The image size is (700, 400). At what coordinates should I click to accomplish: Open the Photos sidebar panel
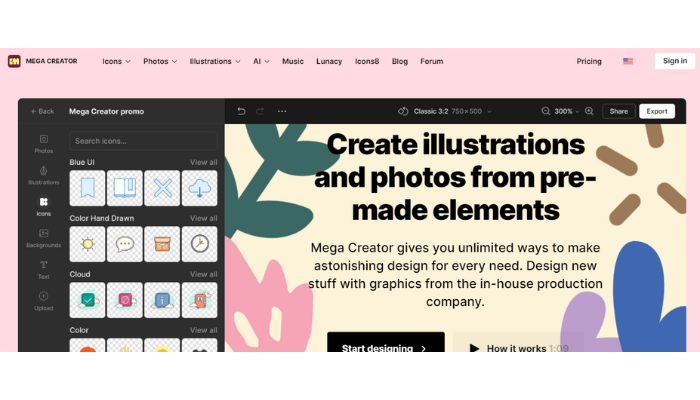(x=44, y=144)
